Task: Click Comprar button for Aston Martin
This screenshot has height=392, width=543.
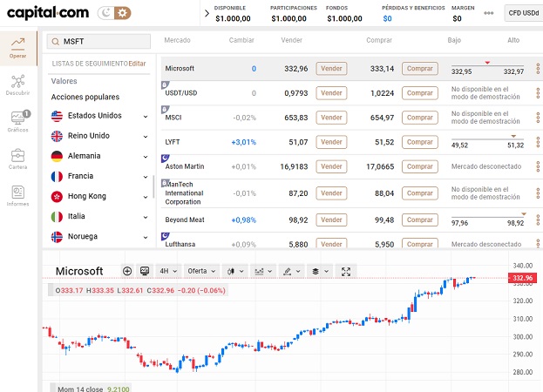Action: pyautogui.click(x=420, y=166)
